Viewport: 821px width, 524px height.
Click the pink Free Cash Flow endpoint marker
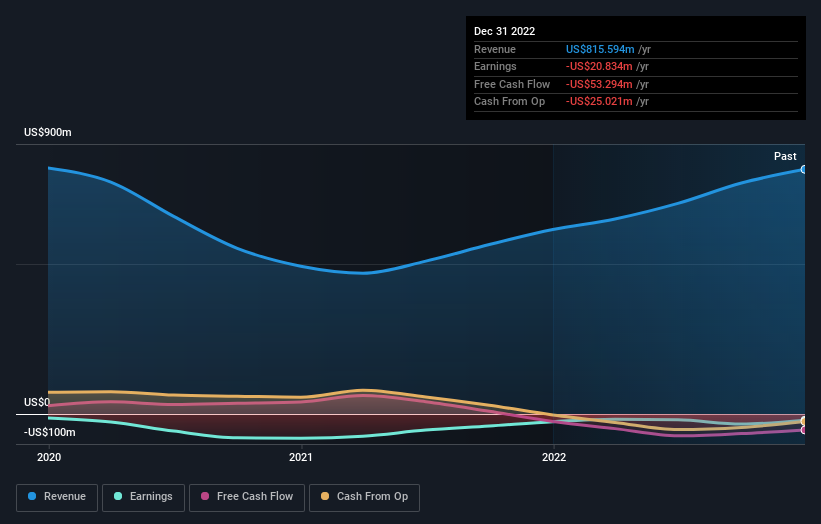point(804,430)
